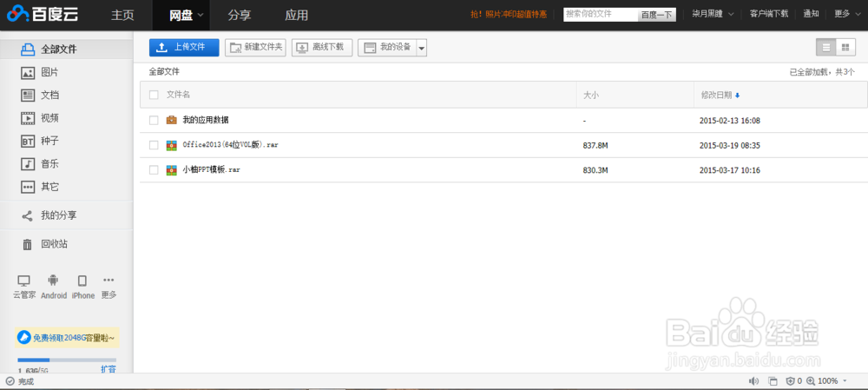Click the 我的应用数据 folder icon
868x390 pixels.
(x=172, y=120)
